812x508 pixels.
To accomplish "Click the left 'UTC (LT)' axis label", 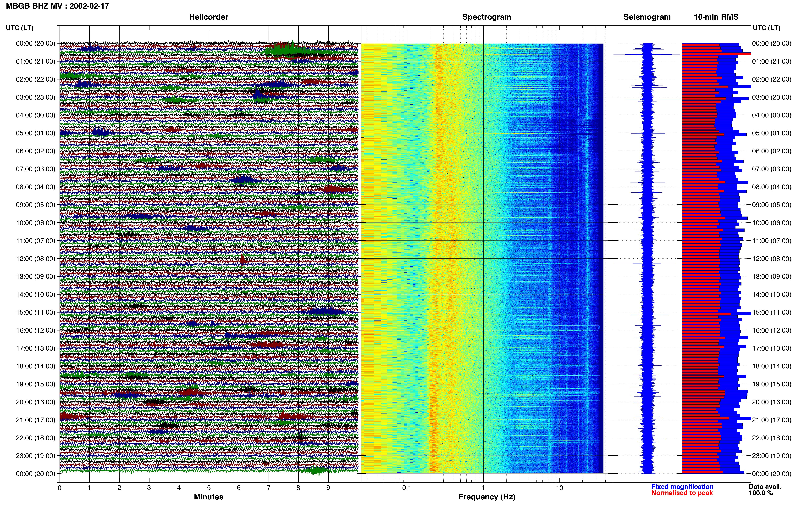I will (x=19, y=28).
